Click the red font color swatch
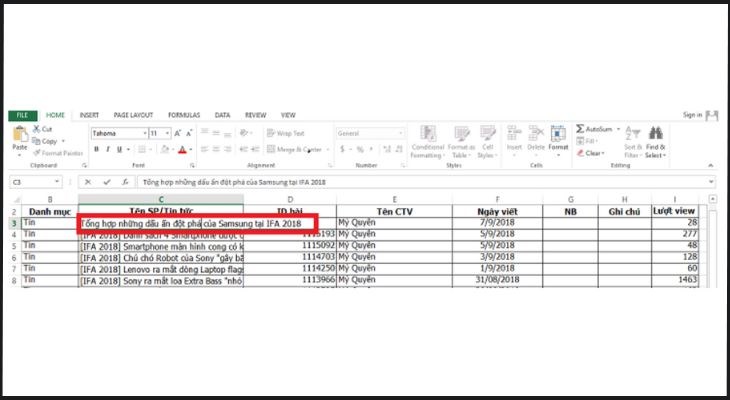The width and height of the screenshot is (730, 400). pos(182,150)
